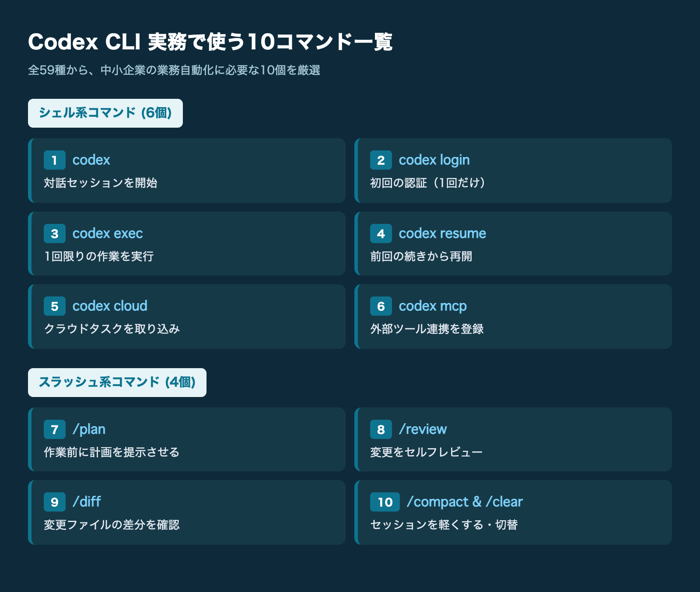Click the description 外部ツール連携を登録
700x592 pixels.
[x=427, y=329]
